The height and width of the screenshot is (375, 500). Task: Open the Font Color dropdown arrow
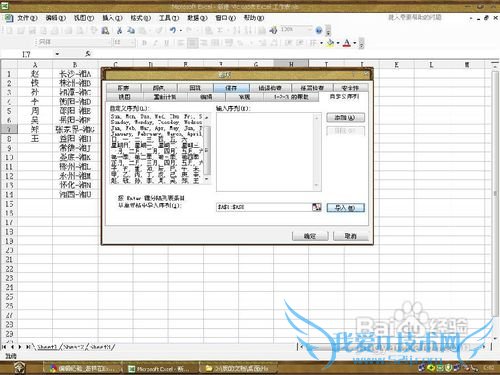point(355,43)
